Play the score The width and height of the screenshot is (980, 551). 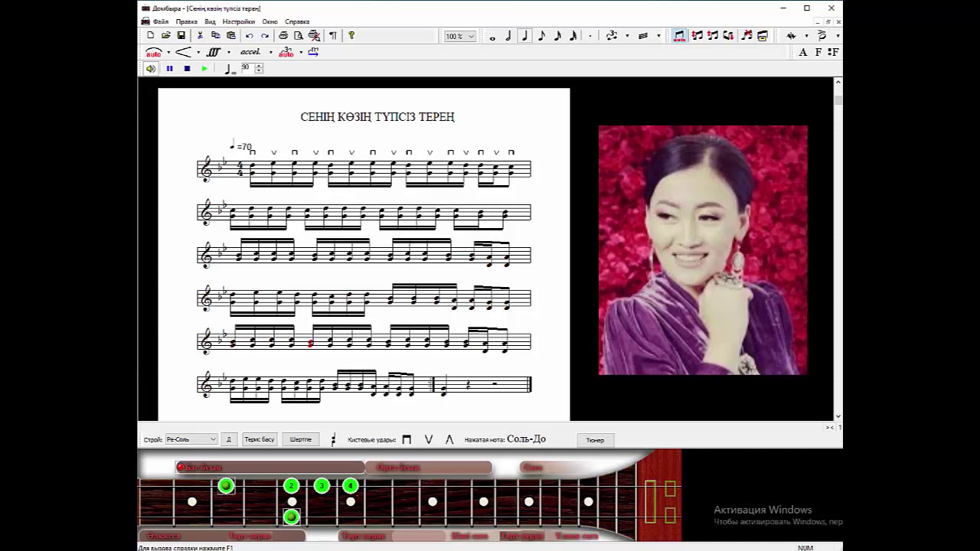coord(204,69)
